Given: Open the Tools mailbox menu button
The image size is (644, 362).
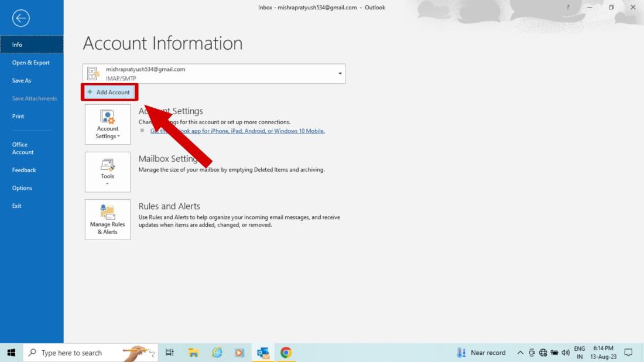Looking at the screenshot, I should click(108, 172).
